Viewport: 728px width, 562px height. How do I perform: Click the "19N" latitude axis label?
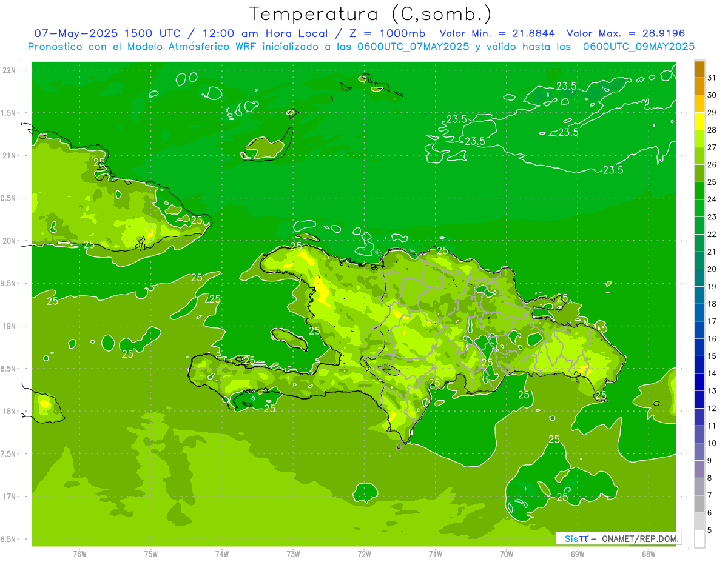10,326
